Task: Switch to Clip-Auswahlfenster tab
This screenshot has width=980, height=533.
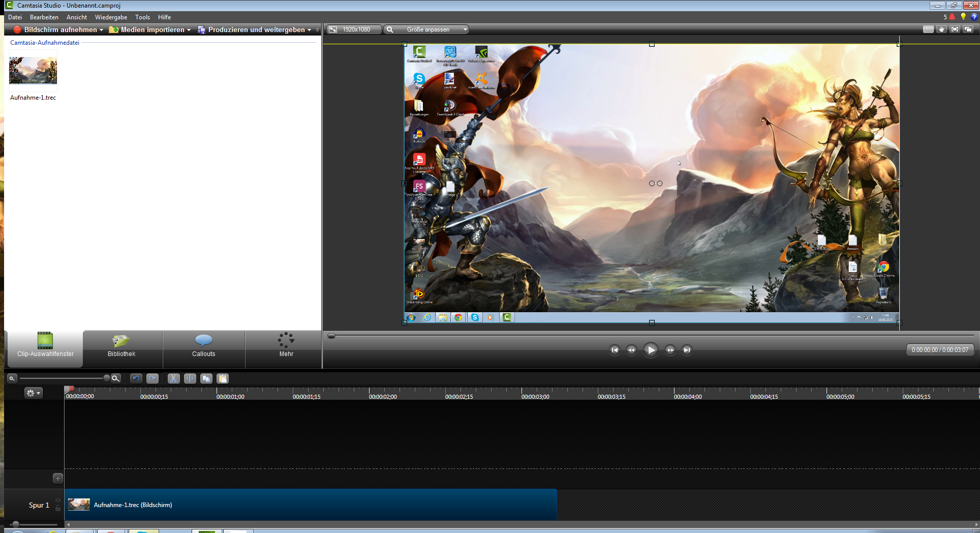Action: [x=45, y=349]
